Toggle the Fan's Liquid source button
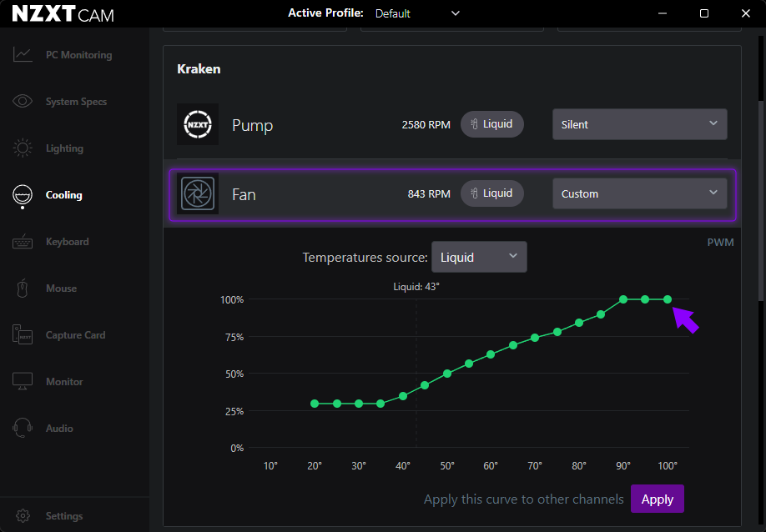The height and width of the screenshot is (532, 766). (491, 193)
